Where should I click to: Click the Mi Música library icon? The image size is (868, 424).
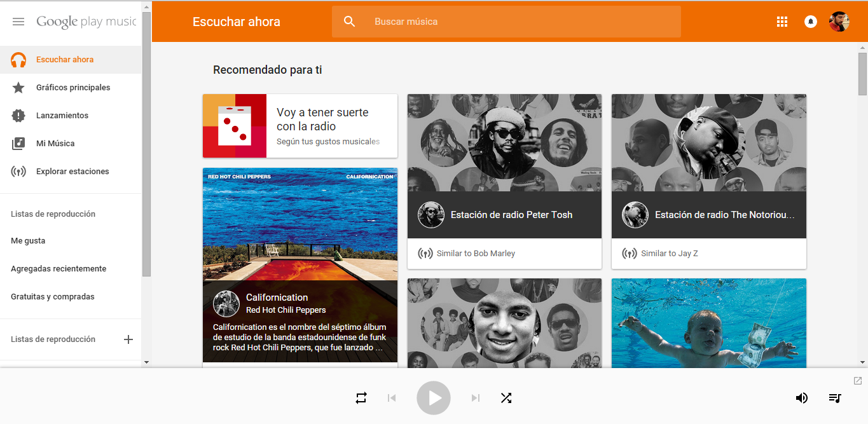[18, 144]
